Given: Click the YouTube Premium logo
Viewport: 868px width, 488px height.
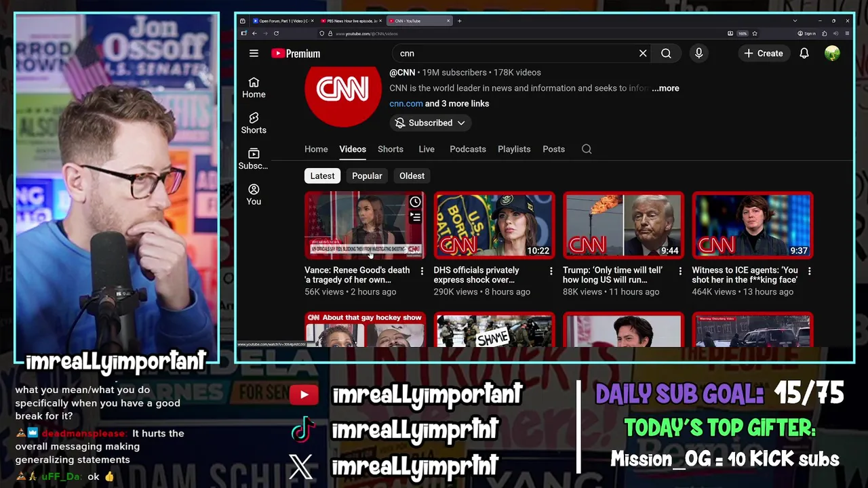Looking at the screenshot, I should click(296, 54).
